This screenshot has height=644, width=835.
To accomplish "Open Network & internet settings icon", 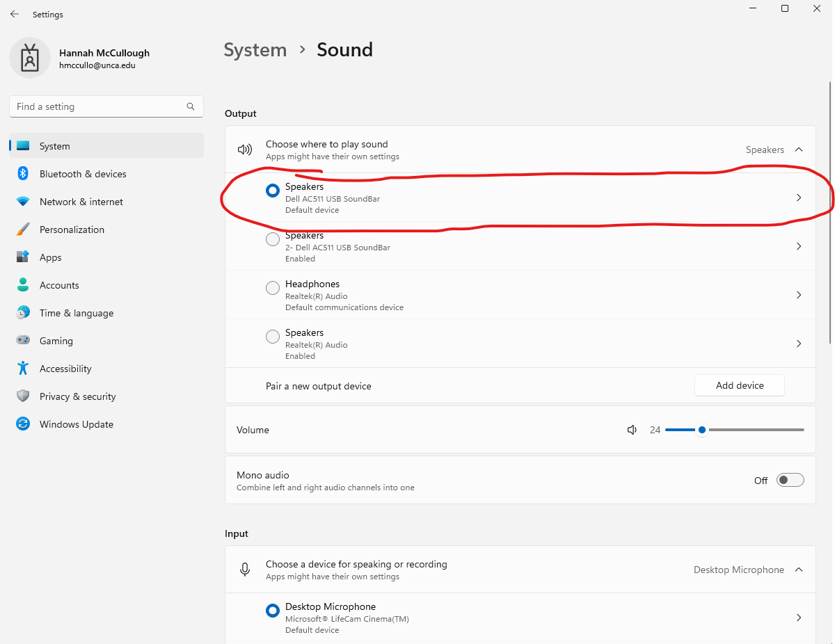I will tap(22, 202).
